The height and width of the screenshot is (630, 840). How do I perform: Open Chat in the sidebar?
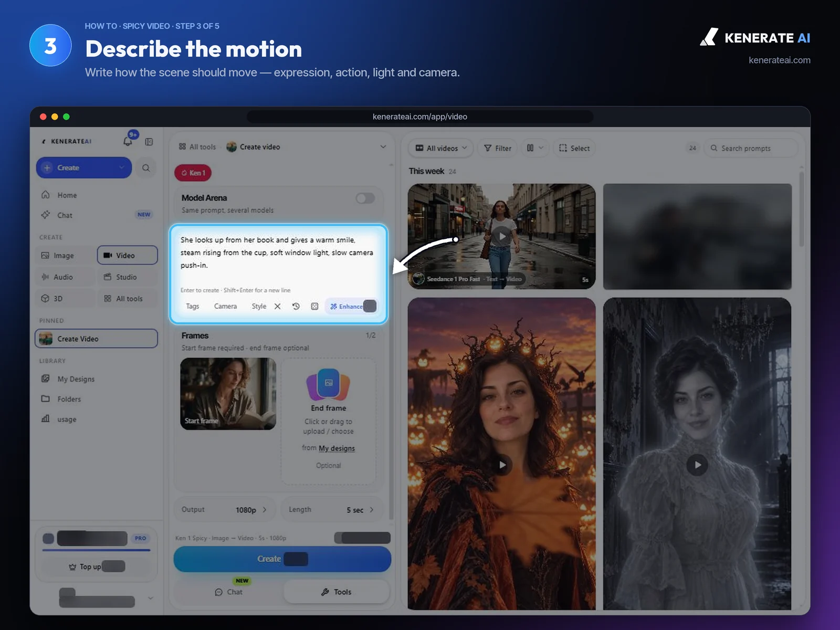tap(96, 215)
